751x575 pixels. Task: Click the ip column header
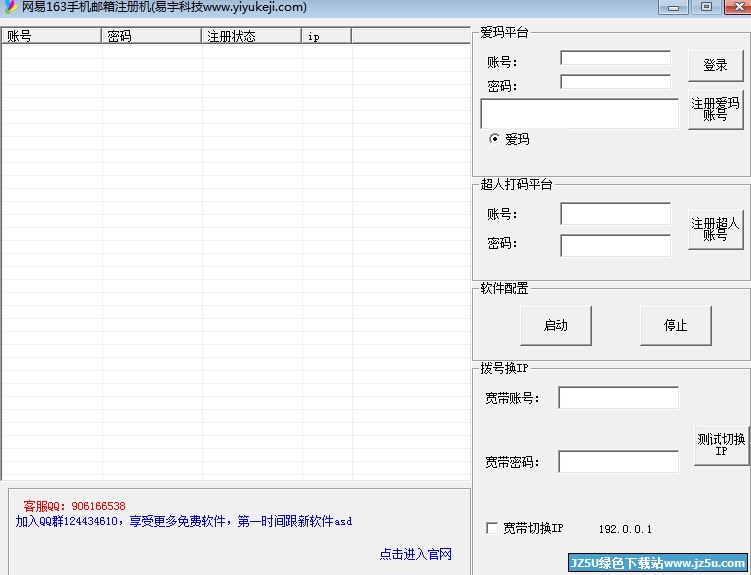(x=327, y=36)
